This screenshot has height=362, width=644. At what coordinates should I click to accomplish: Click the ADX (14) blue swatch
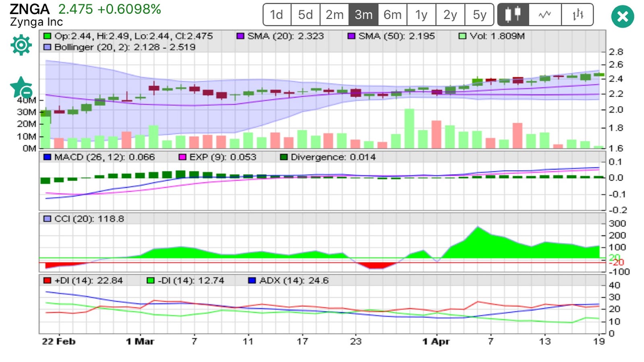click(x=252, y=280)
